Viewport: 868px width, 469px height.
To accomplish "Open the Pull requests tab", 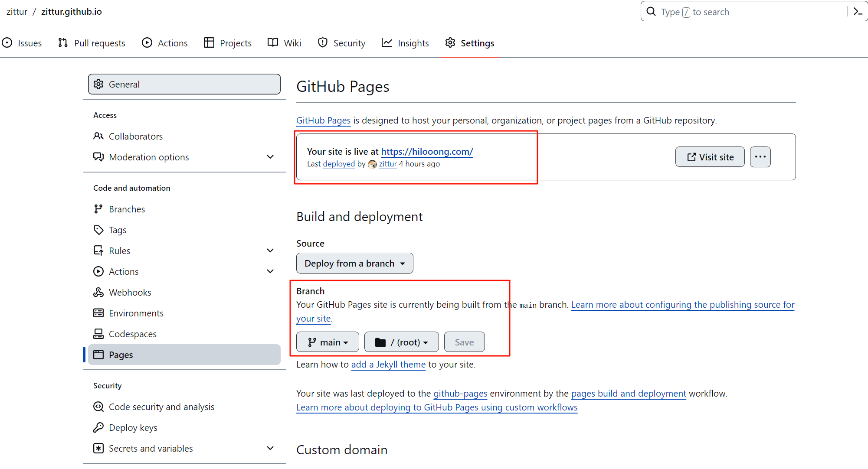I will pyautogui.click(x=92, y=43).
